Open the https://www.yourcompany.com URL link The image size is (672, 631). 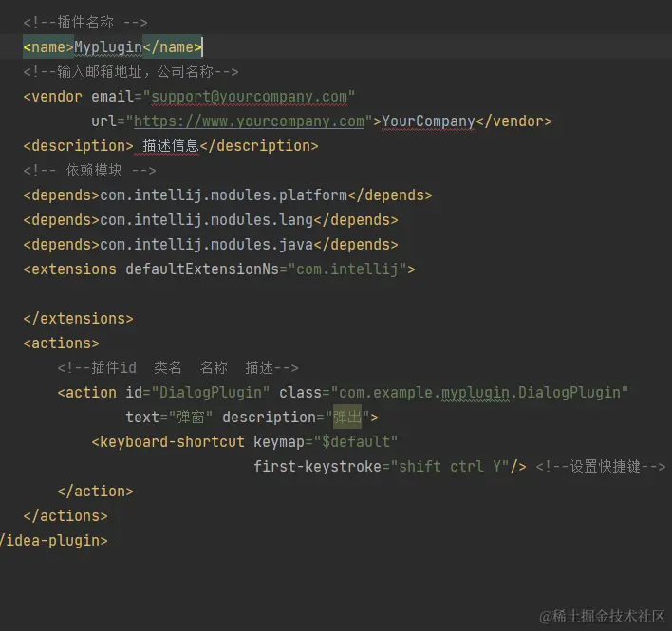pyautogui.click(x=249, y=121)
